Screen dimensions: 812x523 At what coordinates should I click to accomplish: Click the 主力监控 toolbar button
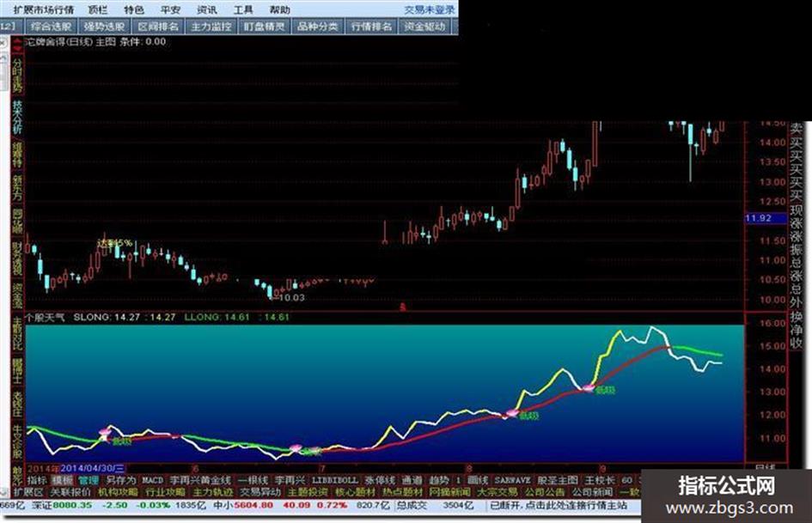click(x=211, y=27)
